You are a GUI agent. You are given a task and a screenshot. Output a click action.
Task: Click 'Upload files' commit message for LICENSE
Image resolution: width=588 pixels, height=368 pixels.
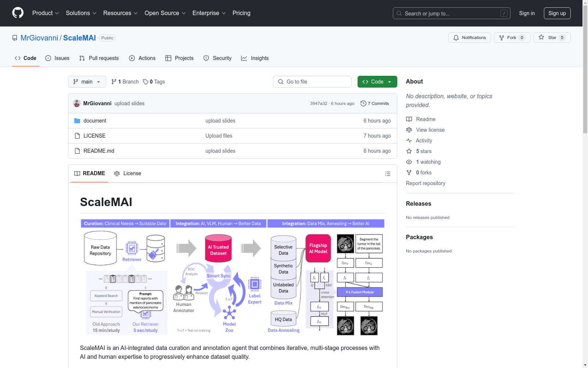point(219,136)
